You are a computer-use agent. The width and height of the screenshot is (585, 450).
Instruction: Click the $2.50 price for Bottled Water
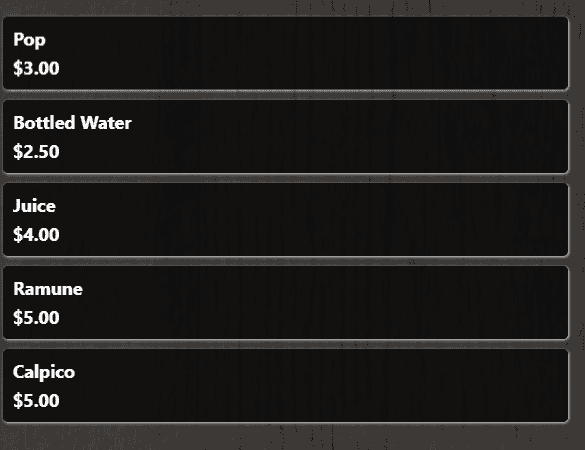click(36, 151)
